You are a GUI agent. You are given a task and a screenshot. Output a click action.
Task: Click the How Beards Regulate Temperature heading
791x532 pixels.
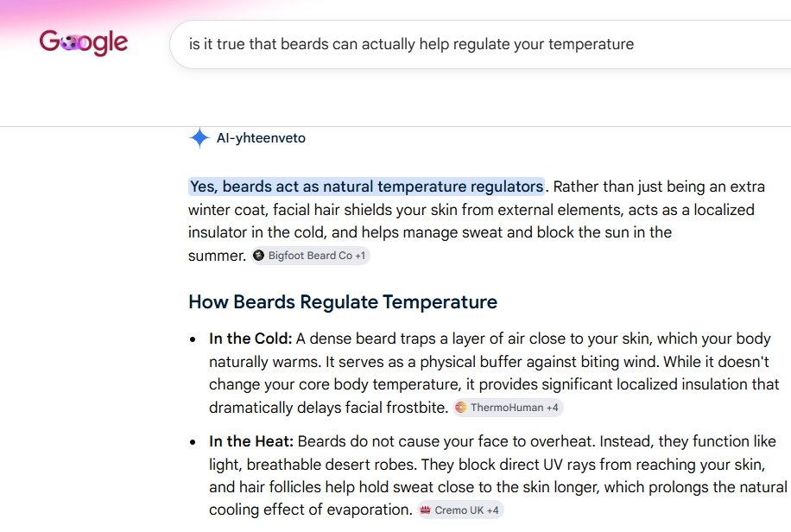[343, 301]
